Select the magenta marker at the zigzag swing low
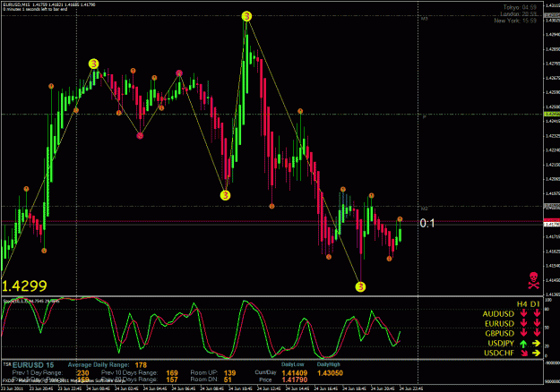The width and height of the screenshot is (560, 392). (140, 135)
